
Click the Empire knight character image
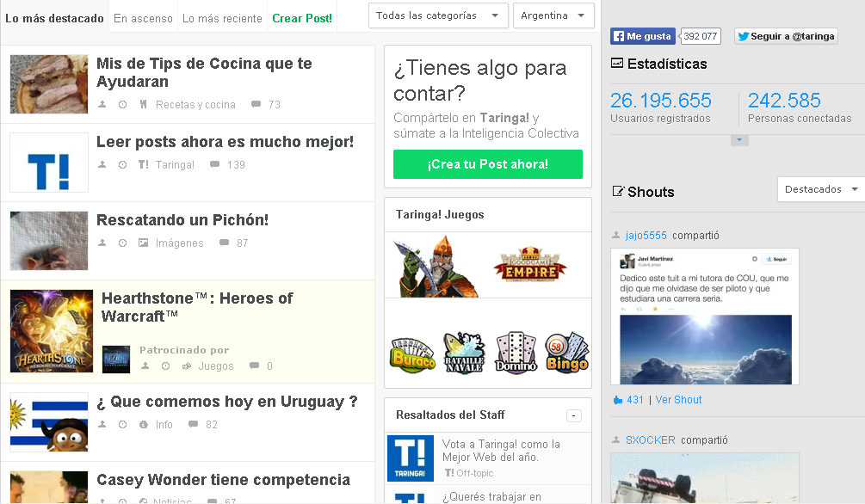[436, 267]
